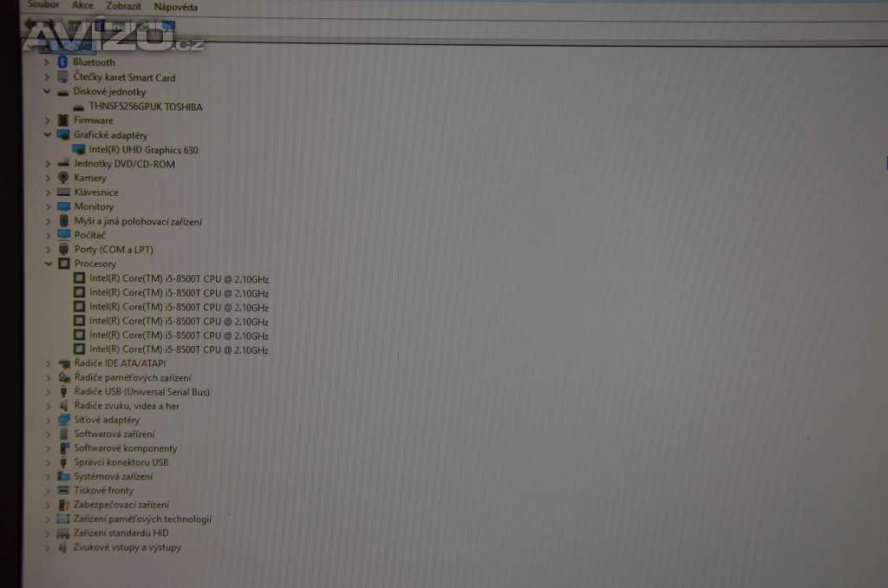Click the Firmware category icon
Viewport: 888px width, 588px height.
(62, 121)
